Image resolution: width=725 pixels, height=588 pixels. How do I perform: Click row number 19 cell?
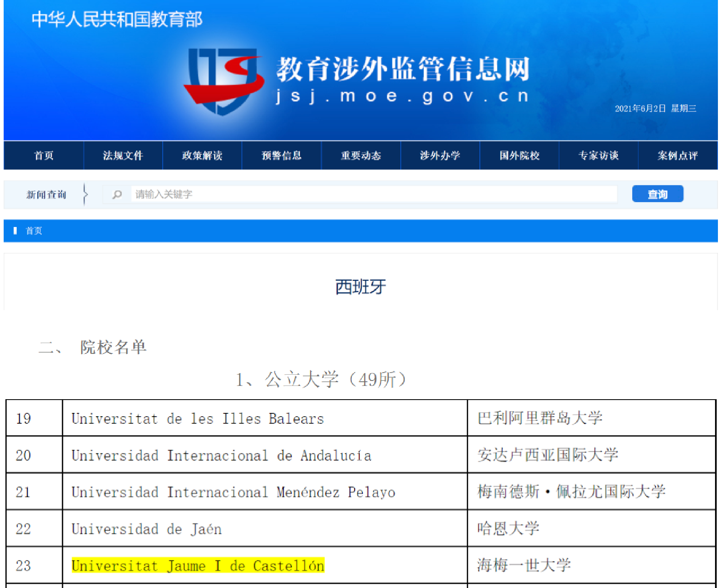[x=34, y=418]
